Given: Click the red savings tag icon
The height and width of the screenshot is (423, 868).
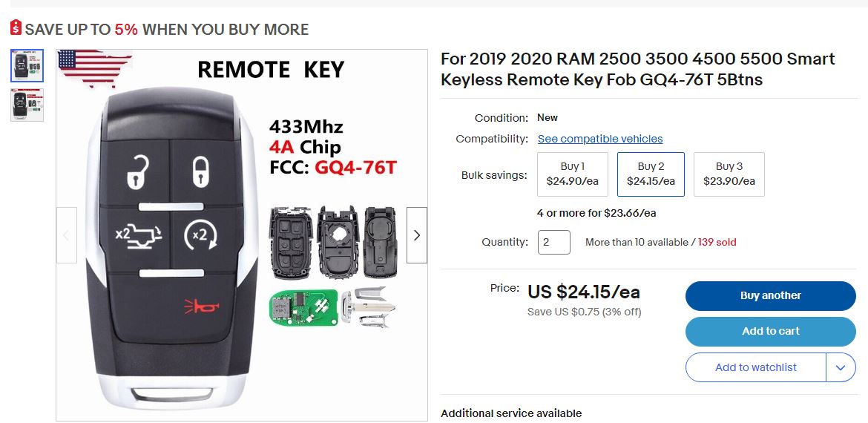Looking at the screenshot, I should point(16,28).
